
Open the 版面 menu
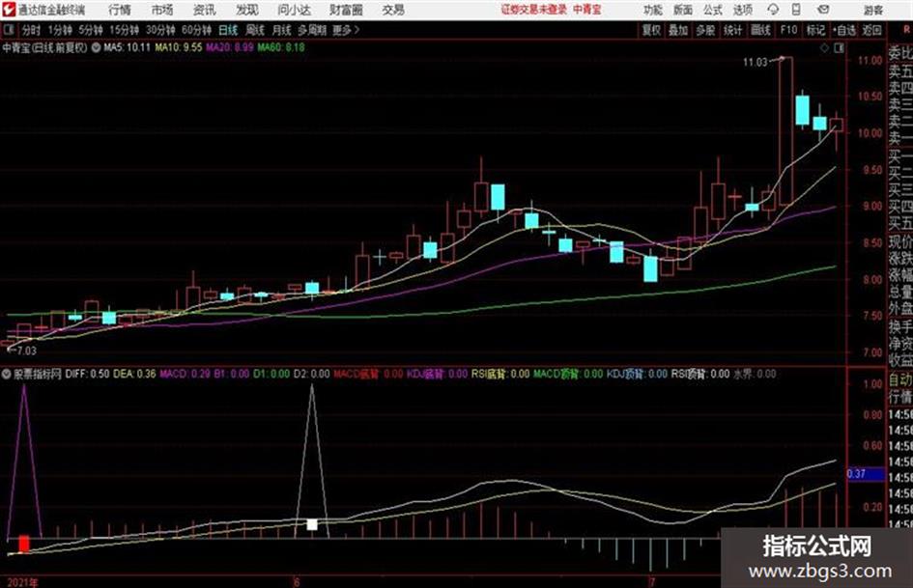pos(682,10)
